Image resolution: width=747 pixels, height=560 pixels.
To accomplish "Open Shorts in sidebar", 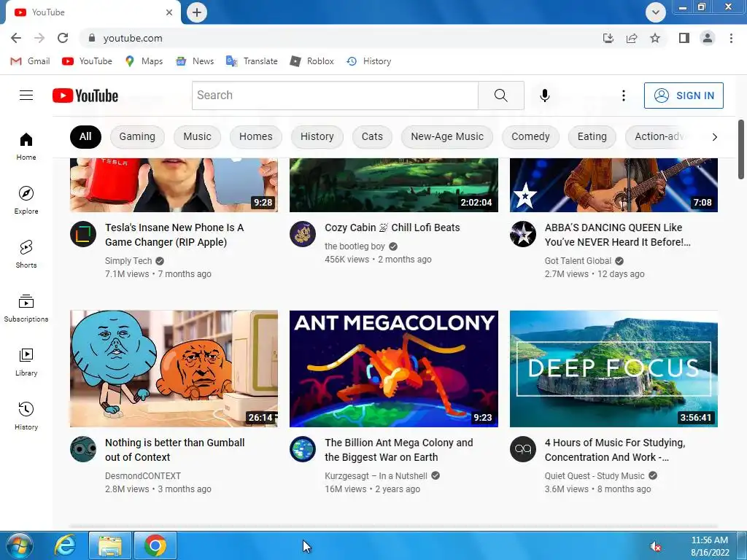I will coord(26,254).
